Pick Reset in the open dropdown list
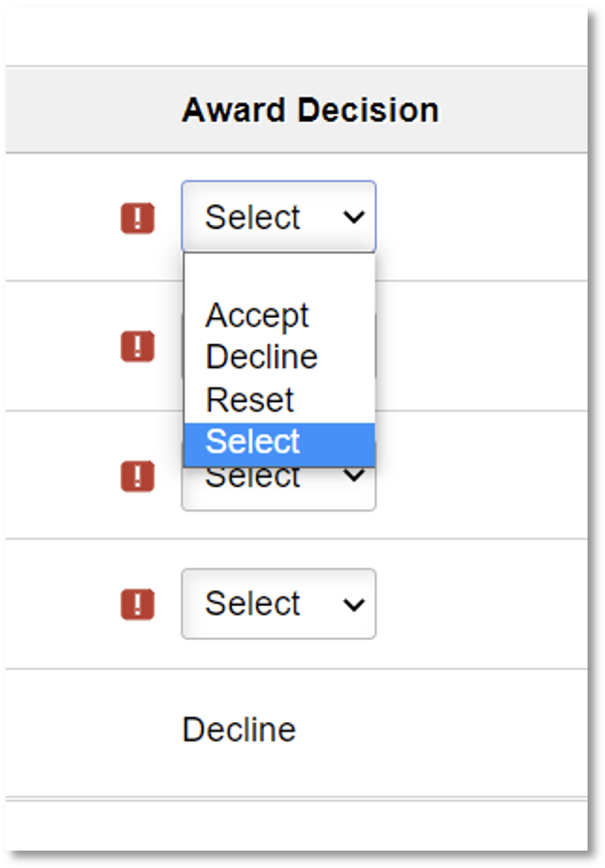The image size is (605, 868). tap(249, 399)
